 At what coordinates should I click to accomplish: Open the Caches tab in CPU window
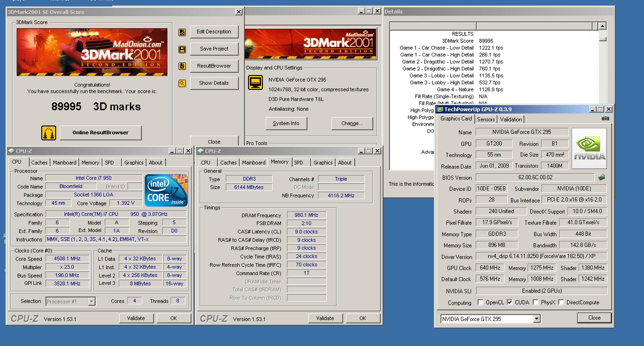pos(39,163)
